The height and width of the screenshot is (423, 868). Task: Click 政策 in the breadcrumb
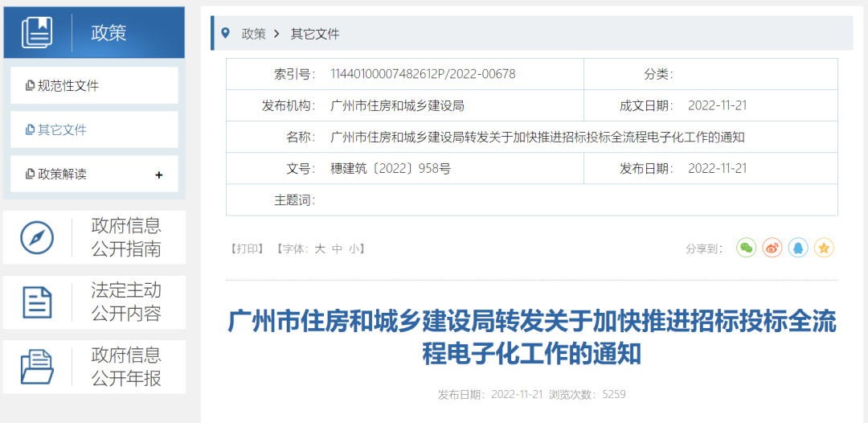[253, 34]
